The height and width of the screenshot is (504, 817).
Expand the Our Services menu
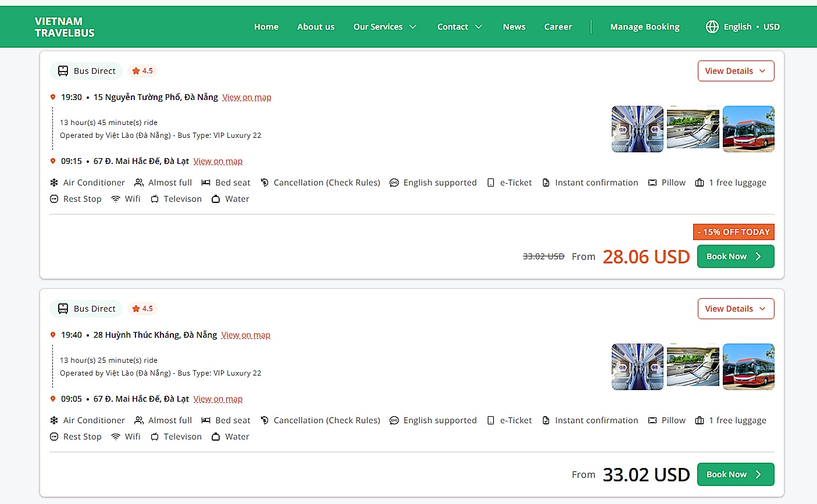tap(385, 27)
